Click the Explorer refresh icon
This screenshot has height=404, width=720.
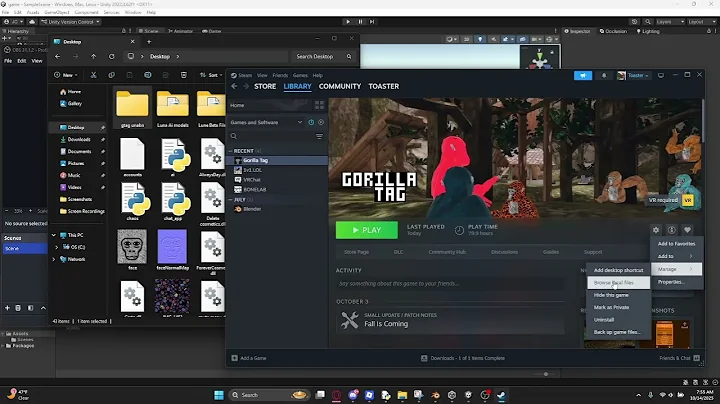click(x=112, y=56)
